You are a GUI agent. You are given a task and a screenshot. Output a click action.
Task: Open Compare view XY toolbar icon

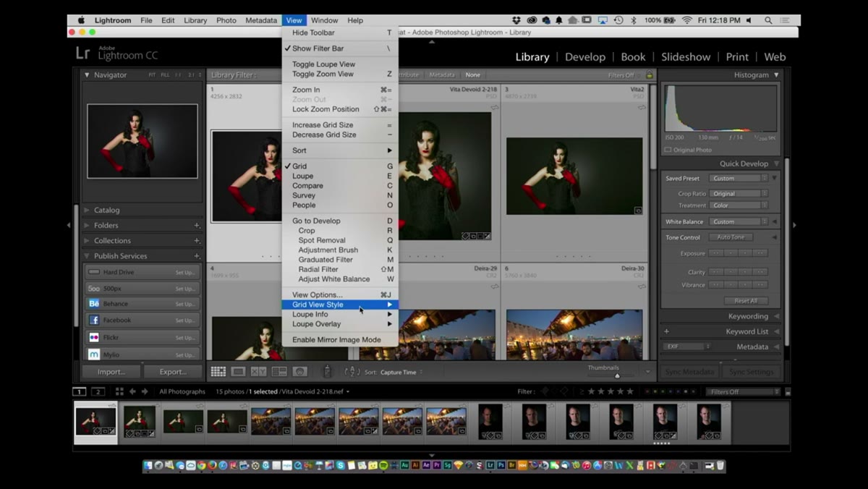pyautogui.click(x=258, y=371)
